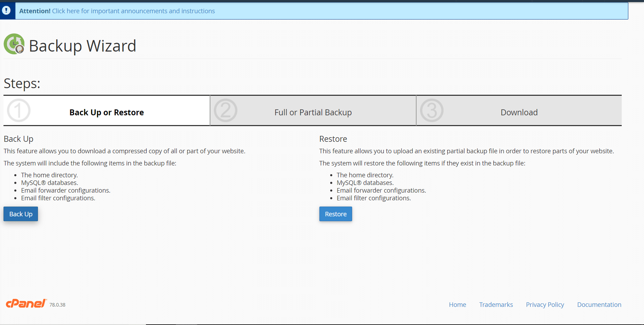Switch to the "Full or Partial Backup" step label
The height and width of the screenshot is (325, 644).
[x=313, y=113]
